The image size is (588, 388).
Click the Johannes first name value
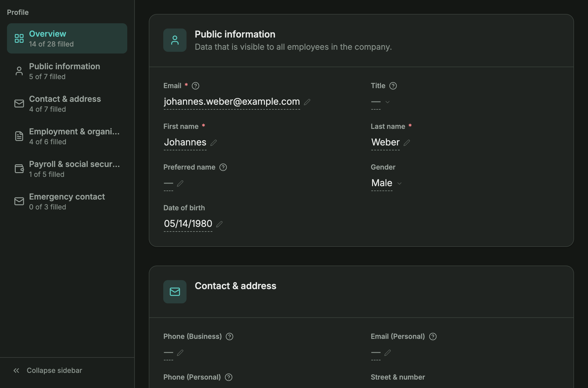pyautogui.click(x=185, y=142)
